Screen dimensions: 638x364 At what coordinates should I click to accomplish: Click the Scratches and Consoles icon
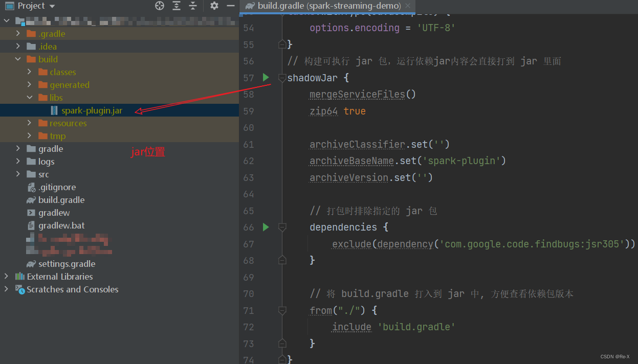click(20, 289)
